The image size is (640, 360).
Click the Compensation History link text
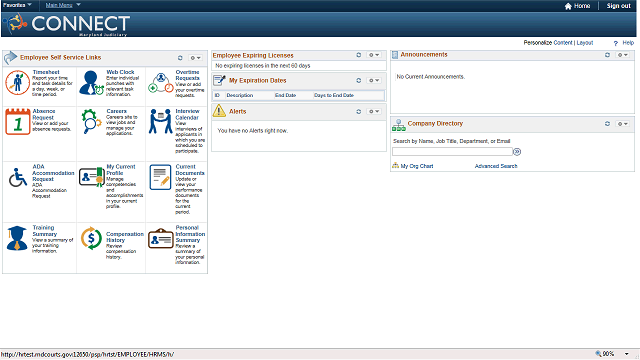click(125, 237)
